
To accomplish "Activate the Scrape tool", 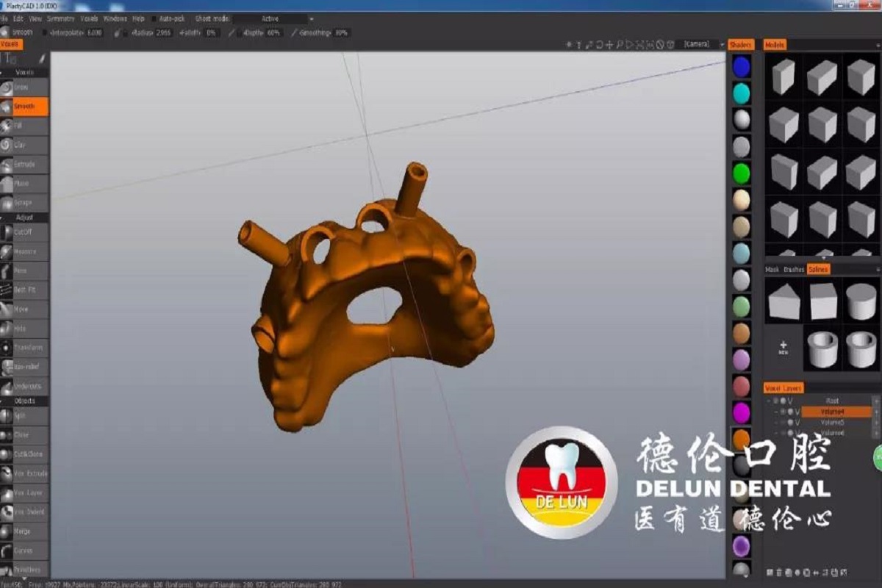I will (24, 202).
